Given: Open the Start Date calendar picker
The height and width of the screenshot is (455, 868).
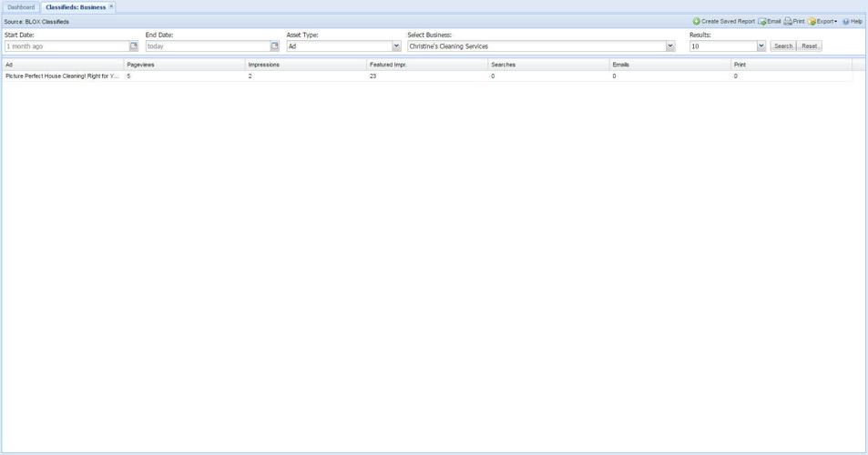Looking at the screenshot, I should (x=134, y=46).
